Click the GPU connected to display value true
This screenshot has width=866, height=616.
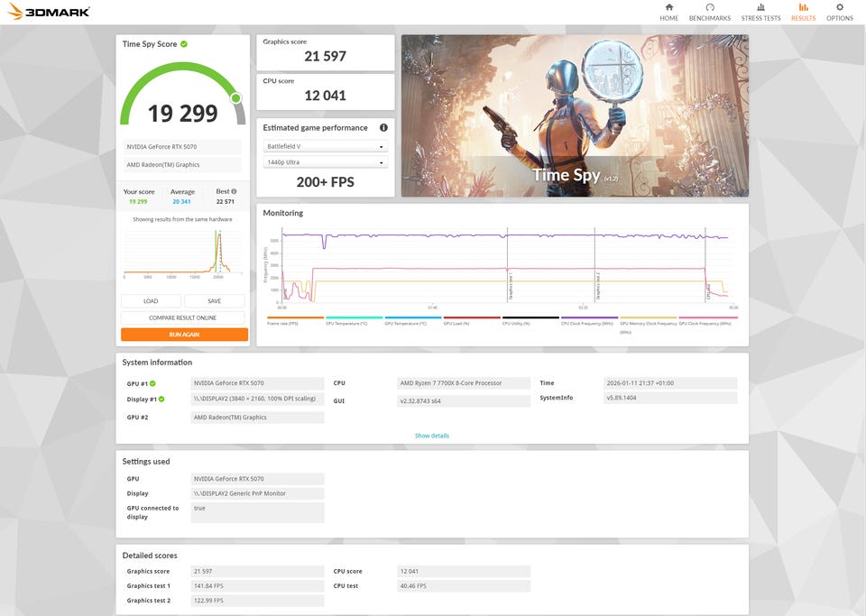point(257,512)
